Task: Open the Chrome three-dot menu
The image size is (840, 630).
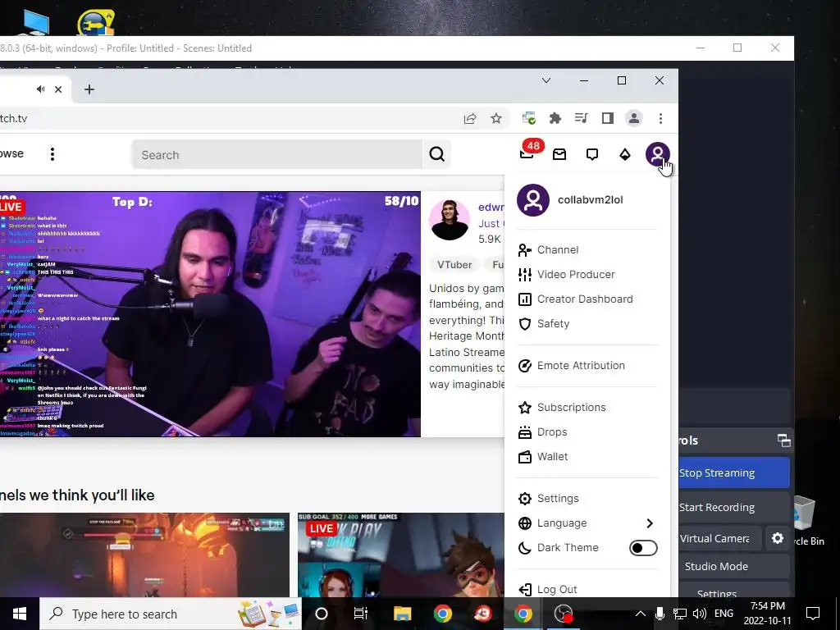Action: [x=660, y=118]
